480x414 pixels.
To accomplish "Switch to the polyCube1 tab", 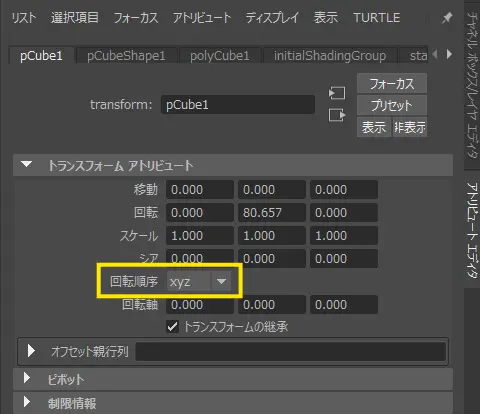I will pos(220,55).
